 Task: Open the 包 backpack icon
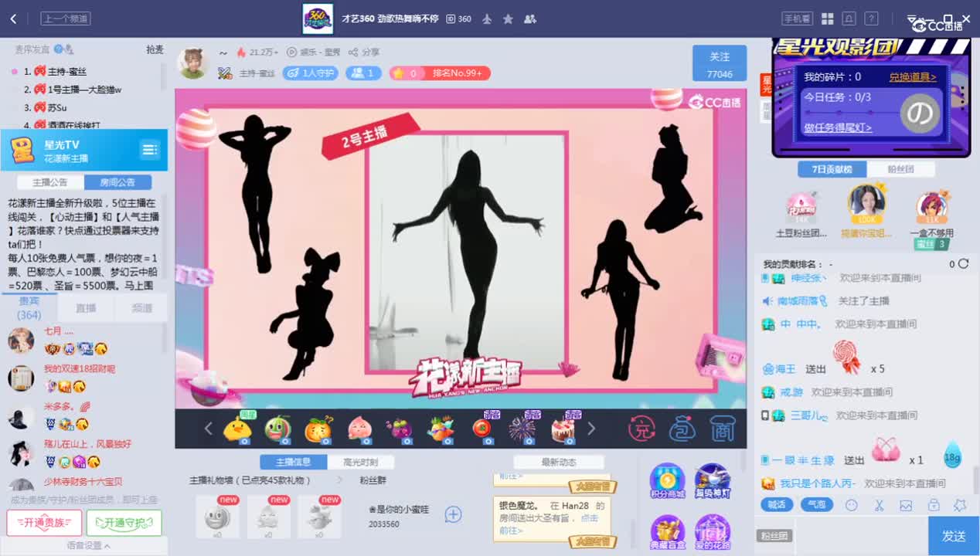(x=682, y=429)
